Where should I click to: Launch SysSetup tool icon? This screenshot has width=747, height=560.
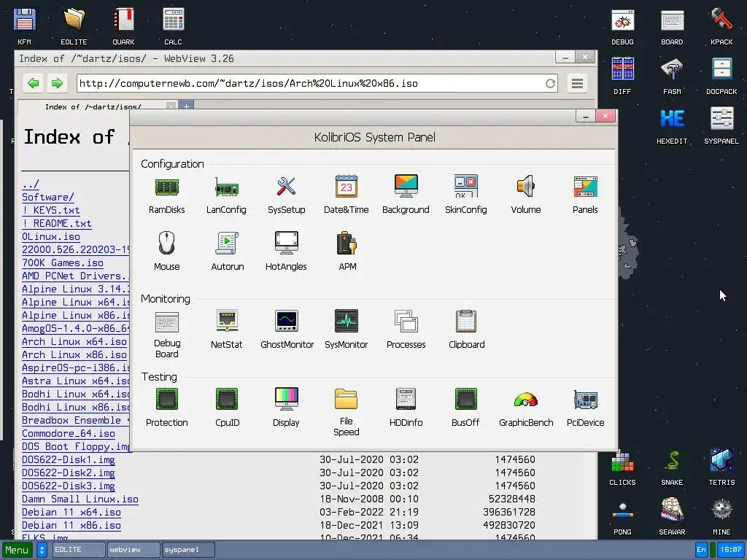point(286,187)
